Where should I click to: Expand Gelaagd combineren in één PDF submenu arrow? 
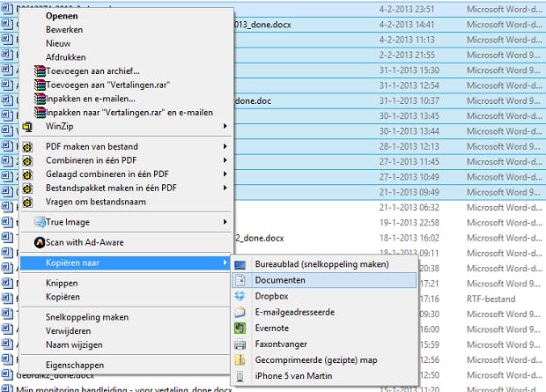225,174
